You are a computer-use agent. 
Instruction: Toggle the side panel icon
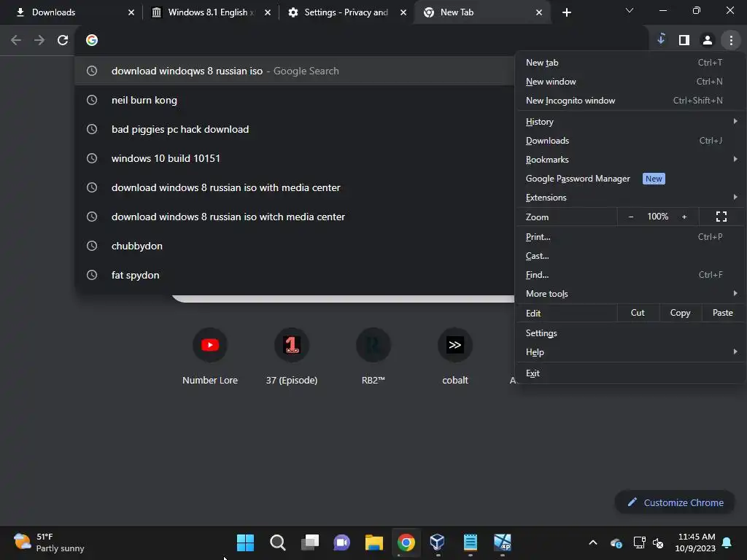684,40
